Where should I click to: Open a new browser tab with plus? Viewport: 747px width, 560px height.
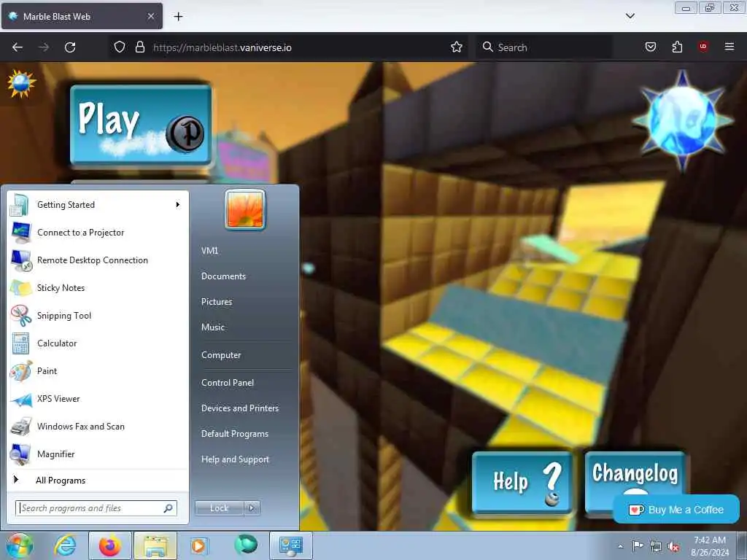(x=178, y=17)
